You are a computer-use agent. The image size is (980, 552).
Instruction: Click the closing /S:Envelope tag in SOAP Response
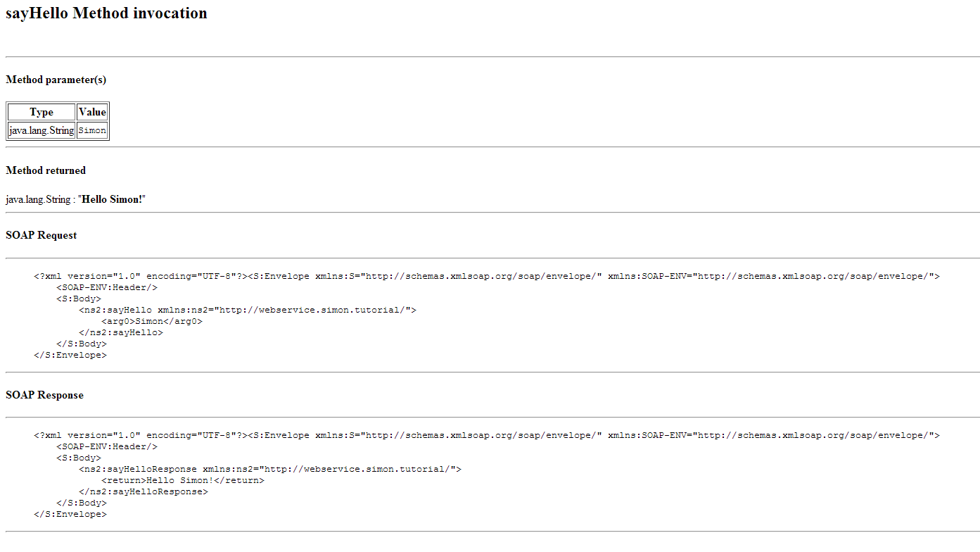click(70, 514)
